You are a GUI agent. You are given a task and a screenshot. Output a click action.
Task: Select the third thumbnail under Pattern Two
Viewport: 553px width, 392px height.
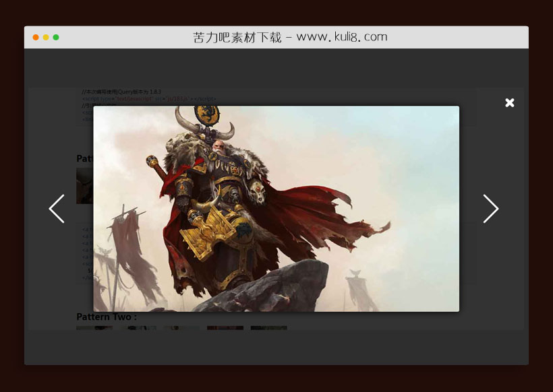181,328
